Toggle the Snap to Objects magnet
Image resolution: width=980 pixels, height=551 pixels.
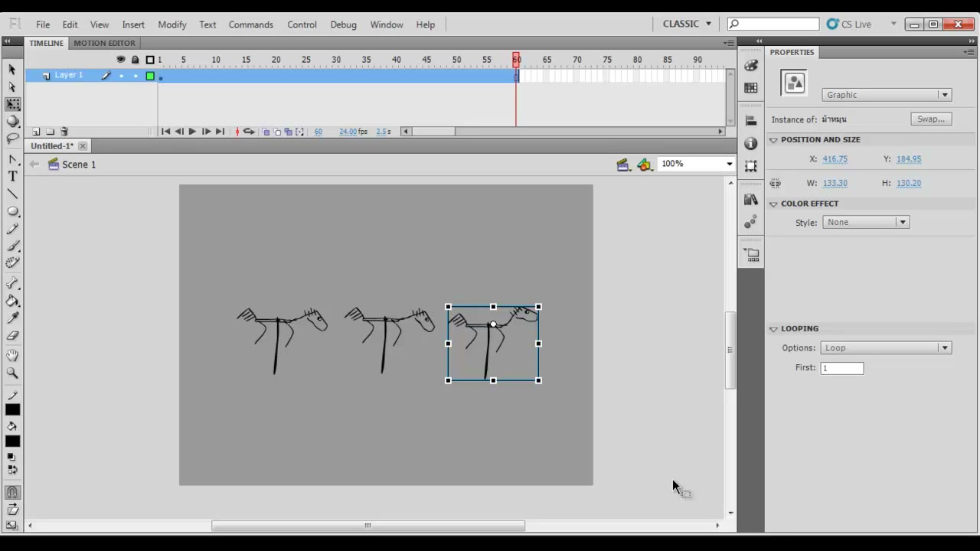pos(12,493)
